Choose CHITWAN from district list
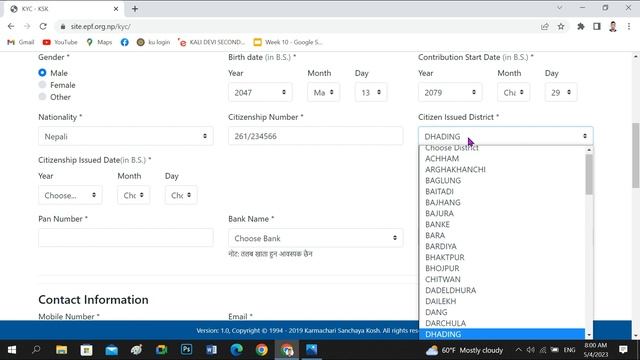 pyautogui.click(x=502, y=280)
